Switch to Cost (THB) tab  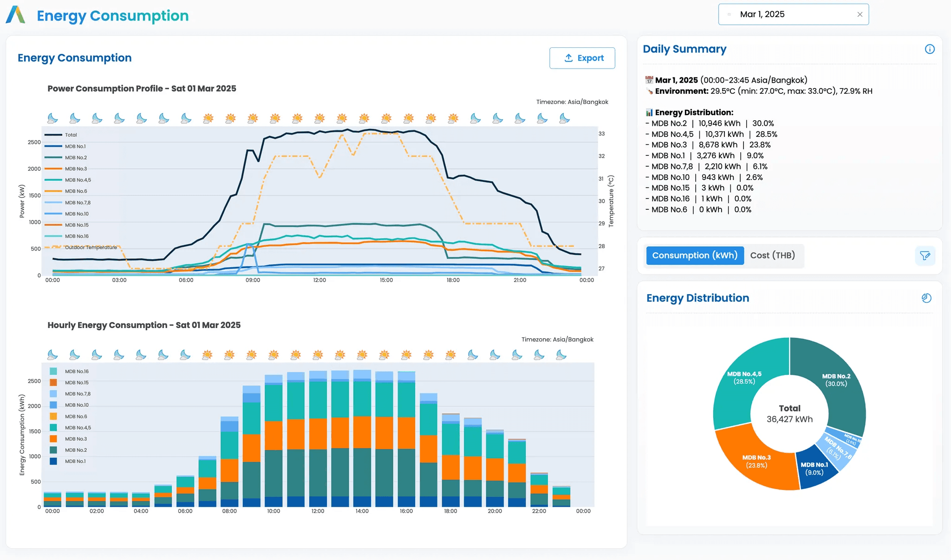point(773,256)
